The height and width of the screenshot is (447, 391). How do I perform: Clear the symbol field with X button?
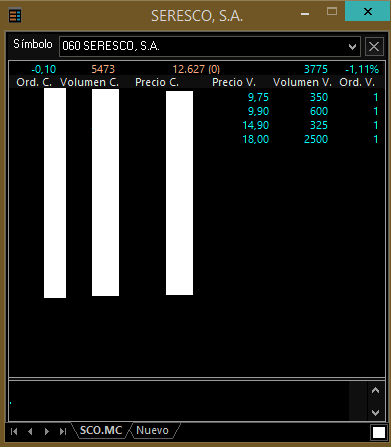374,46
